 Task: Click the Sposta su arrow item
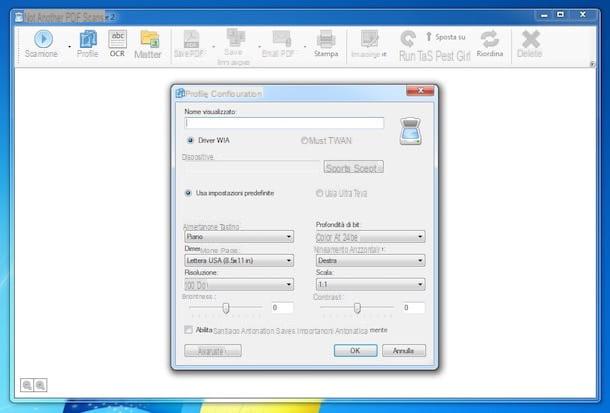pyautogui.click(x=445, y=37)
